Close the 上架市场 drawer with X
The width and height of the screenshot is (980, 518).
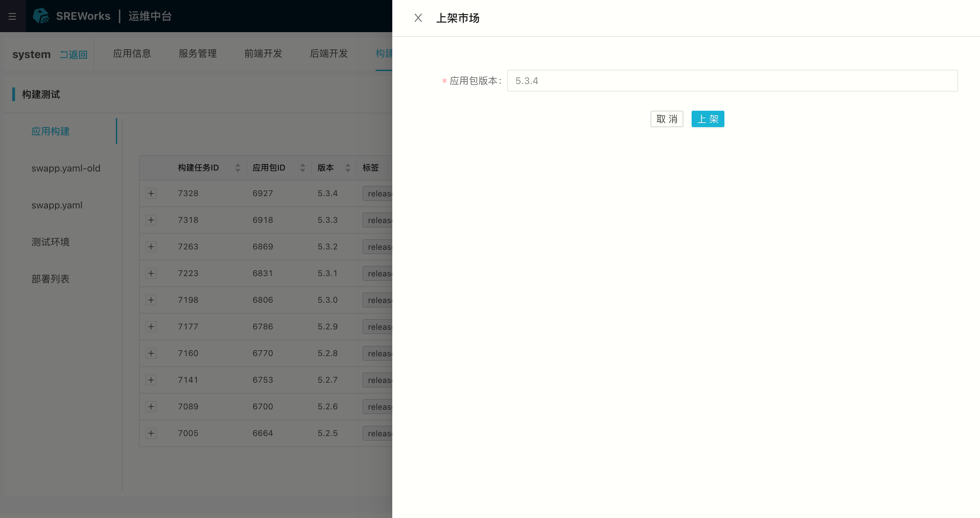point(418,18)
